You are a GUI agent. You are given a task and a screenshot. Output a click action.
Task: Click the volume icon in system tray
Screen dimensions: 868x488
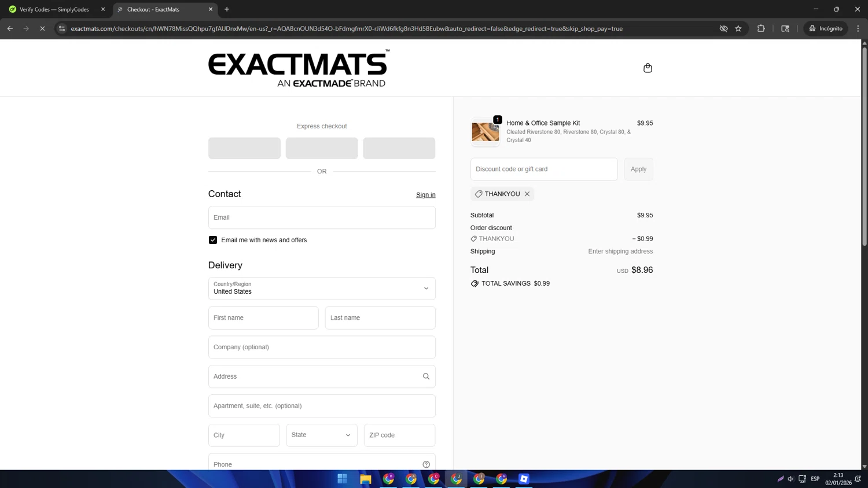point(790,479)
